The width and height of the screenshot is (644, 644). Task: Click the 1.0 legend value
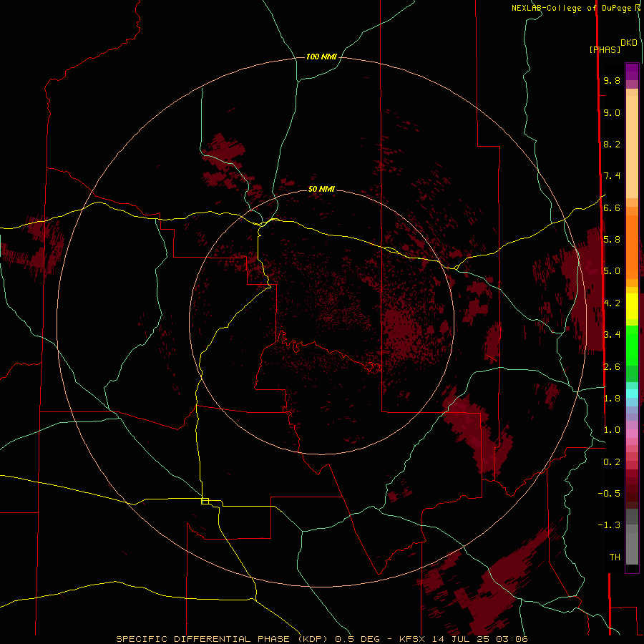pyautogui.click(x=612, y=430)
